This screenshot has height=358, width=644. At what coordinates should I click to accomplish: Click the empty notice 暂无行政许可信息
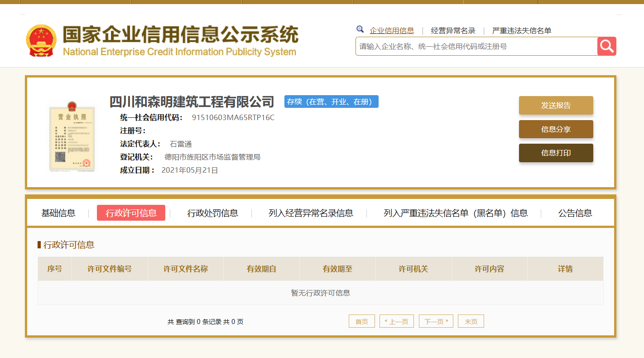pyautogui.click(x=321, y=293)
